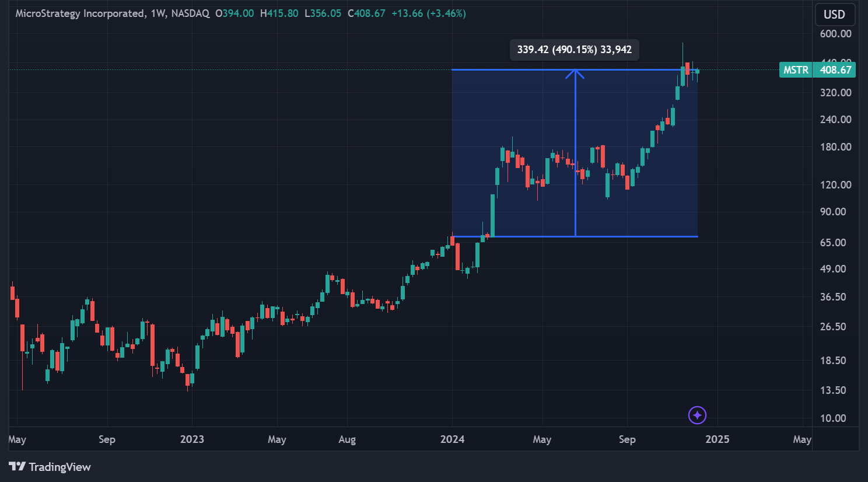Screen dimensions: 868x482
Task: Click the measurement tooltip showing 490.15%
Action: pyautogui.click(x=574, y=50)
